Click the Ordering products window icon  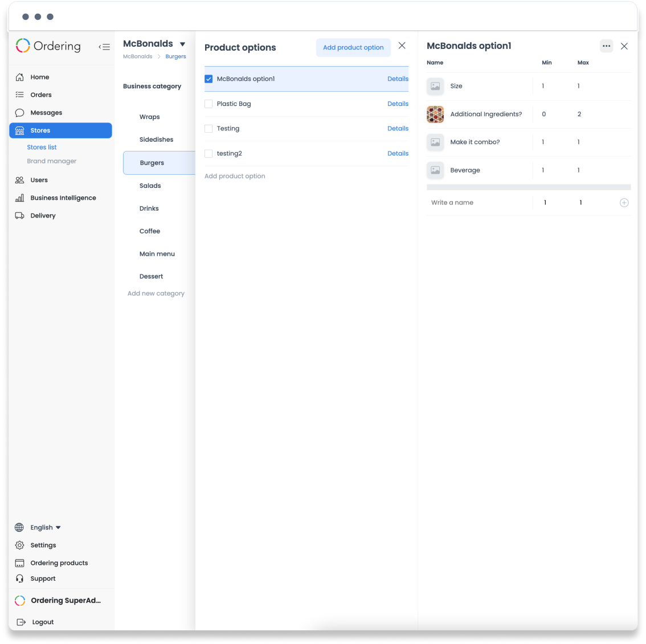point(19,563)
